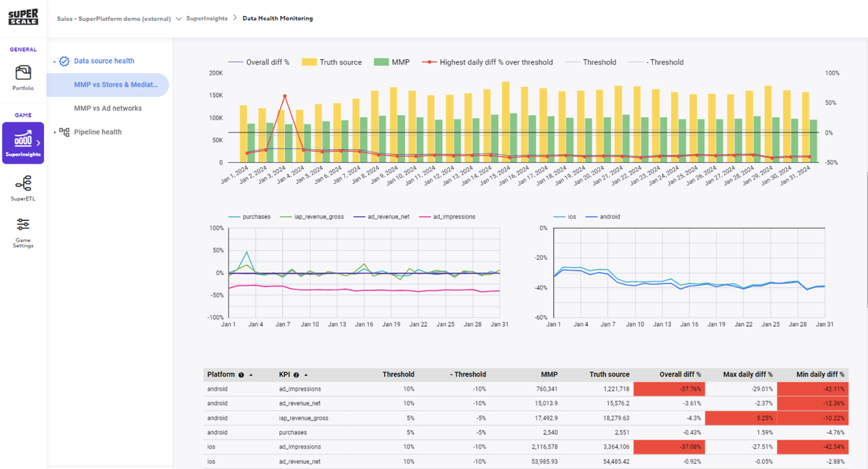Open the Pipeline health section label
Screen dimensions: 868x469
(x=98, y=132)
